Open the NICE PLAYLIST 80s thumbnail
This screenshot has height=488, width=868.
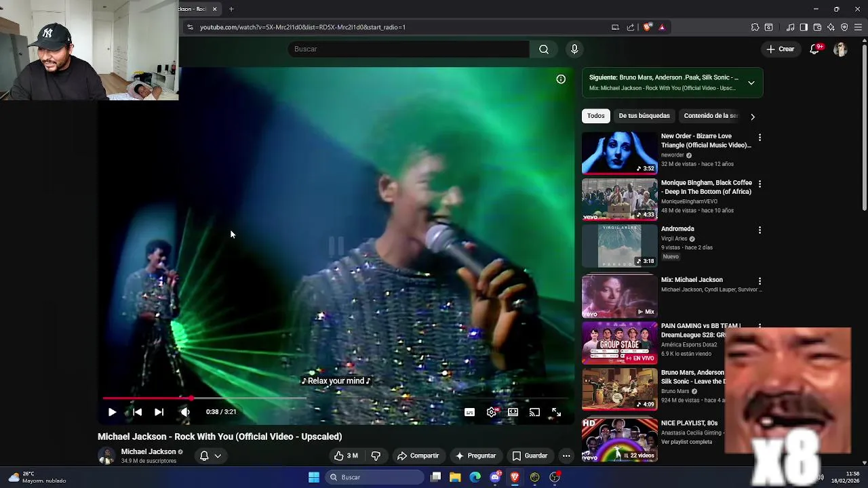(620, 440)
